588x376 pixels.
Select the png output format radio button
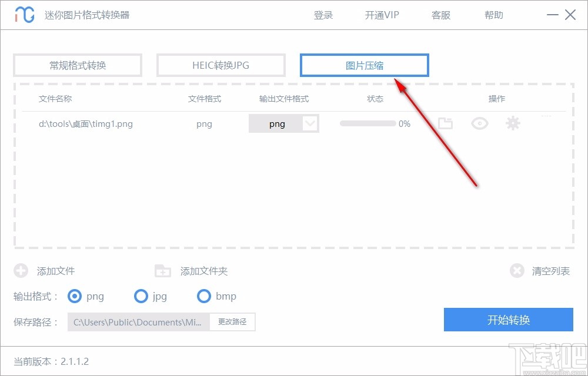(74, 297)
